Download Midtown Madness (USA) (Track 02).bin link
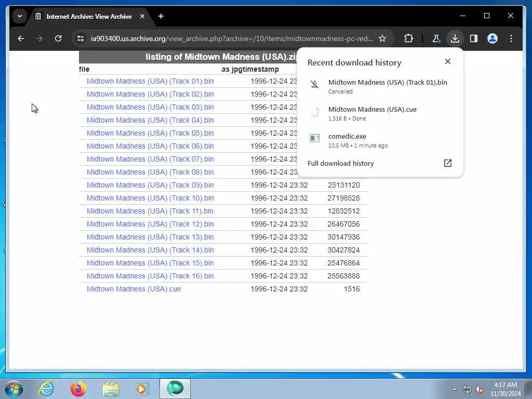 [x=150, y=94]
